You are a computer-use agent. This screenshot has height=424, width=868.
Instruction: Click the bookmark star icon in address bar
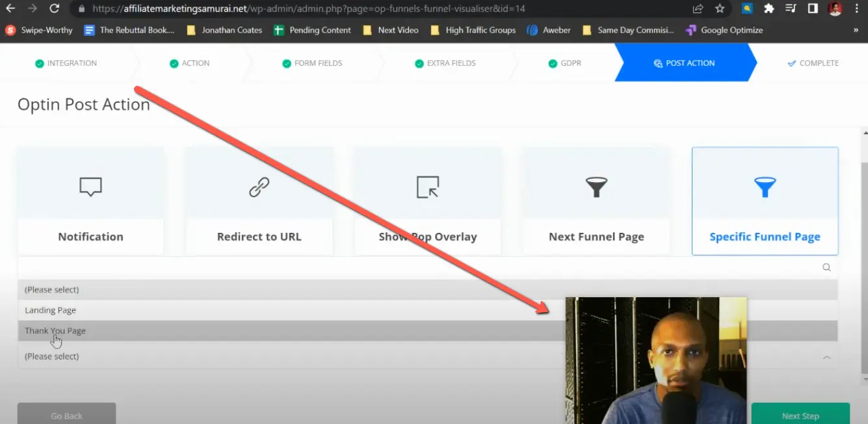pyautogui.click(x=720, y=8)
